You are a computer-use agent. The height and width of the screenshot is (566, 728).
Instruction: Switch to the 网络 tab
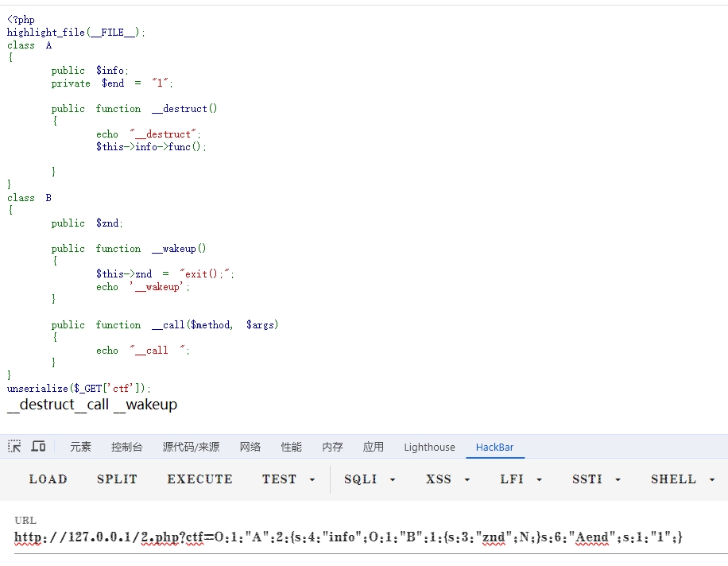pyautogui.click(x=250, y=448)
